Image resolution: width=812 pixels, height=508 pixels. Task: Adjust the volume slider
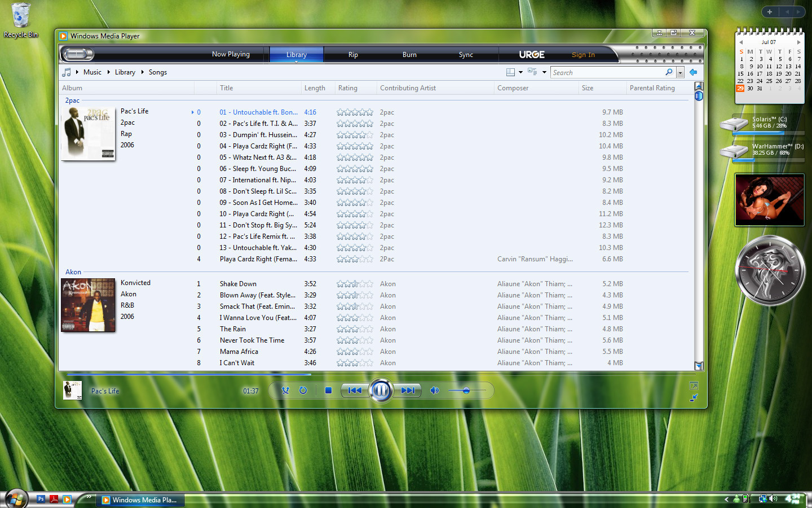click(x=467, y=391)
